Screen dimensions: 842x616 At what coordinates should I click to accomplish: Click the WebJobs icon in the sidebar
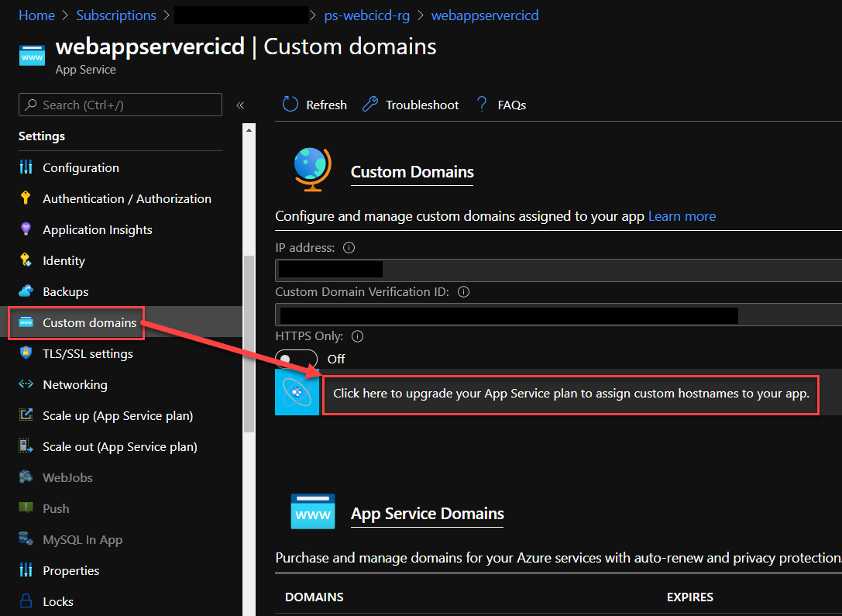click(x=26, y=477)
